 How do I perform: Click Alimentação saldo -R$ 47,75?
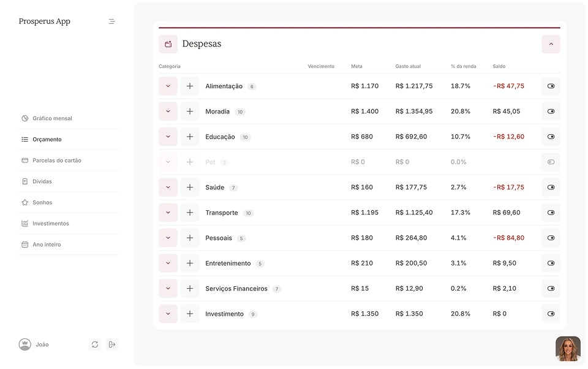pos(509,86)
